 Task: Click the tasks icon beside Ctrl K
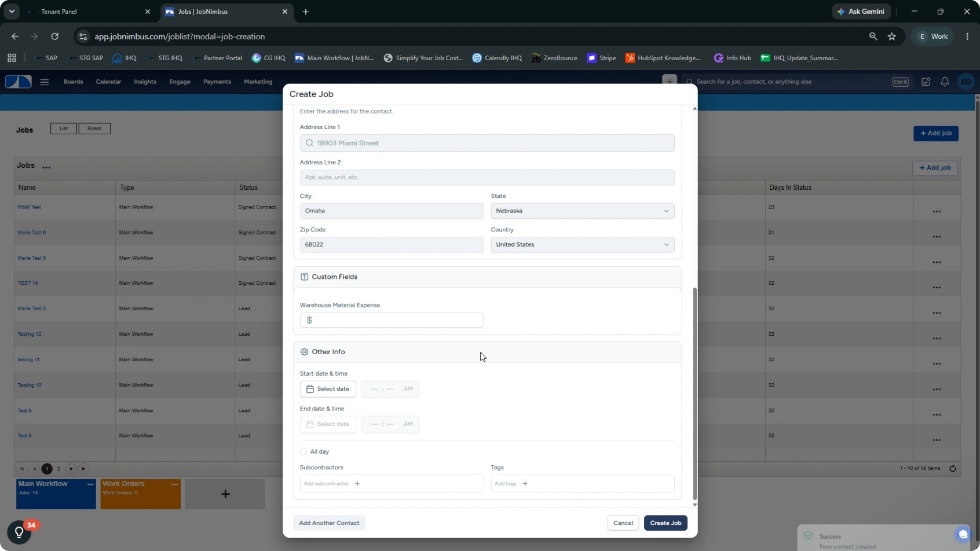(x=926, y=82)
